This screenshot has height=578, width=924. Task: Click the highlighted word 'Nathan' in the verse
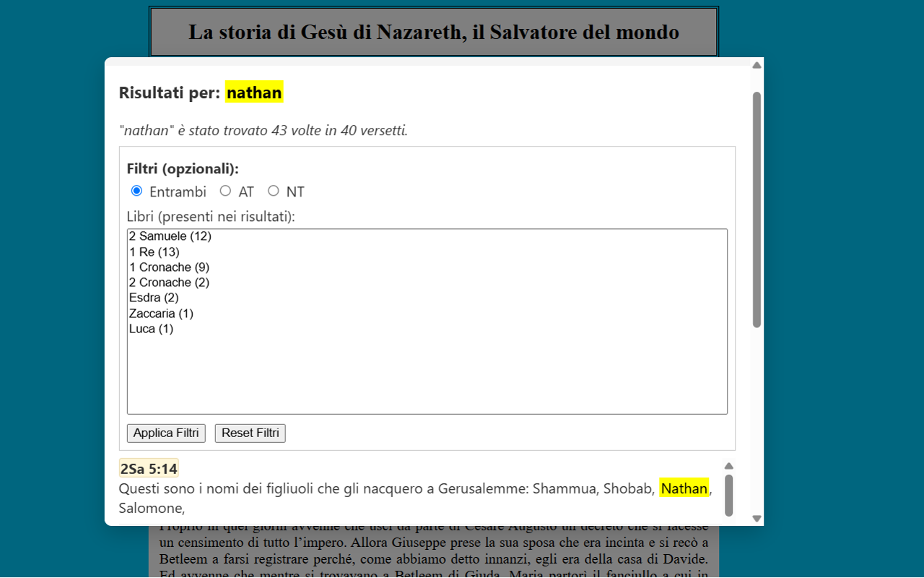(684, 488)
